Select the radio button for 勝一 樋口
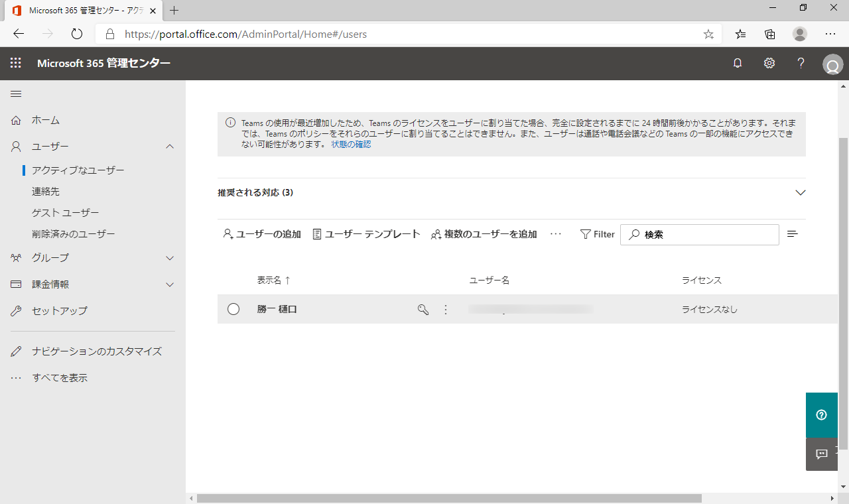This screenshot has height=504, width=849. coord(233,309)
